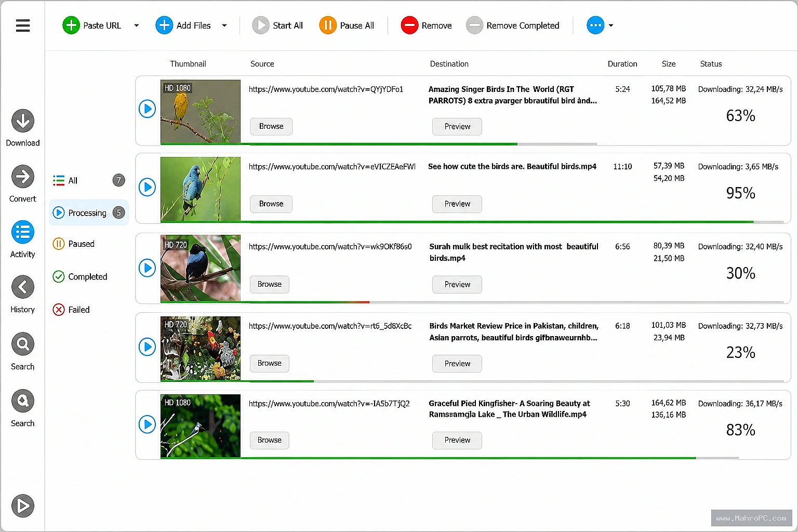Viewport: 798px width, 532px height.
Task: Click the red Remove button
Action: 426,25
